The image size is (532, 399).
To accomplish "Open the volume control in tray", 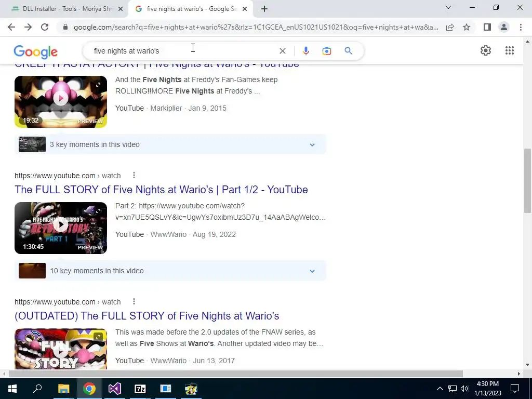I will (x=464, y=389).
